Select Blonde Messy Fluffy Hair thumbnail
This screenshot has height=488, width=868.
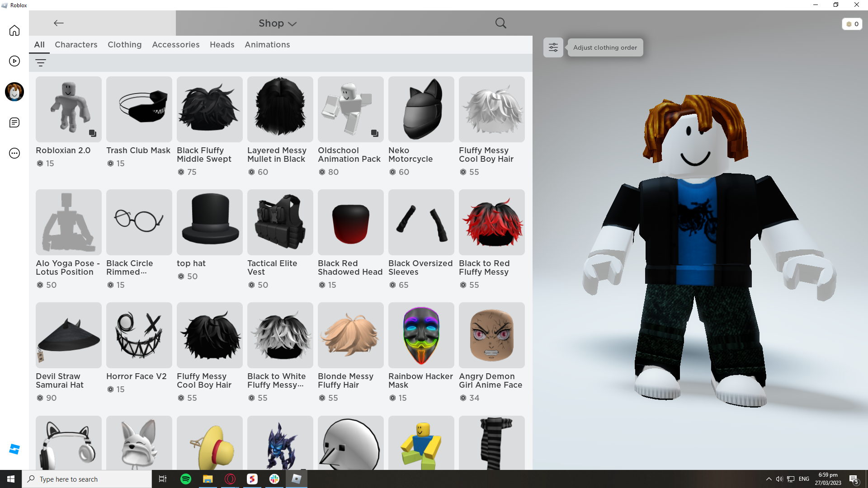pos(350,335)
